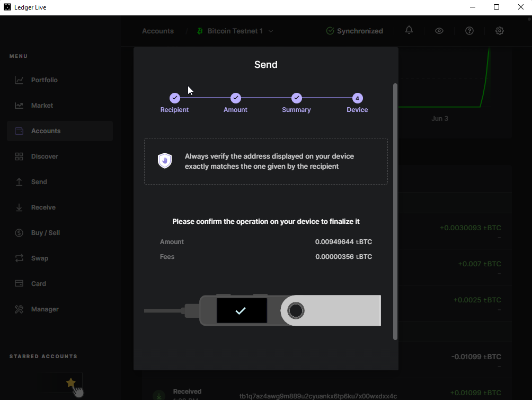Click the Portfolio chart icon in sidebar
This screenshot has width=532, height=400.
pos(19,80)
